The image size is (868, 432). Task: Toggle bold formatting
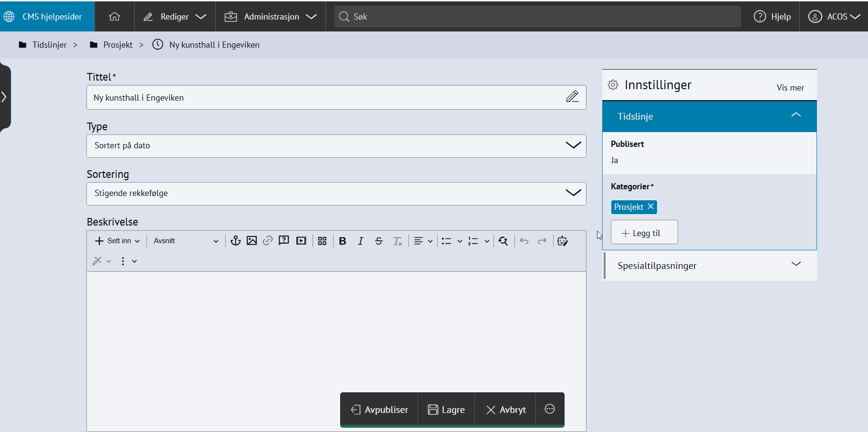tap(342, 241)
